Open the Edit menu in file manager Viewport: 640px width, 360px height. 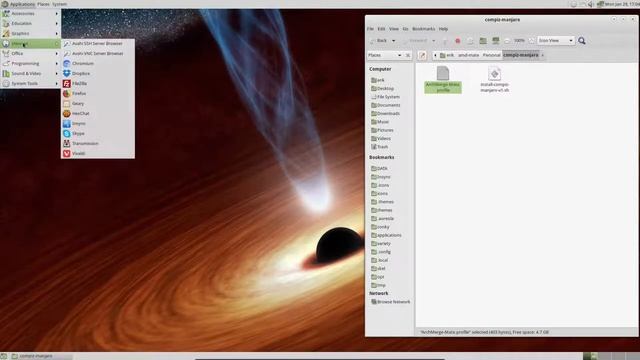tap(381, 29)
